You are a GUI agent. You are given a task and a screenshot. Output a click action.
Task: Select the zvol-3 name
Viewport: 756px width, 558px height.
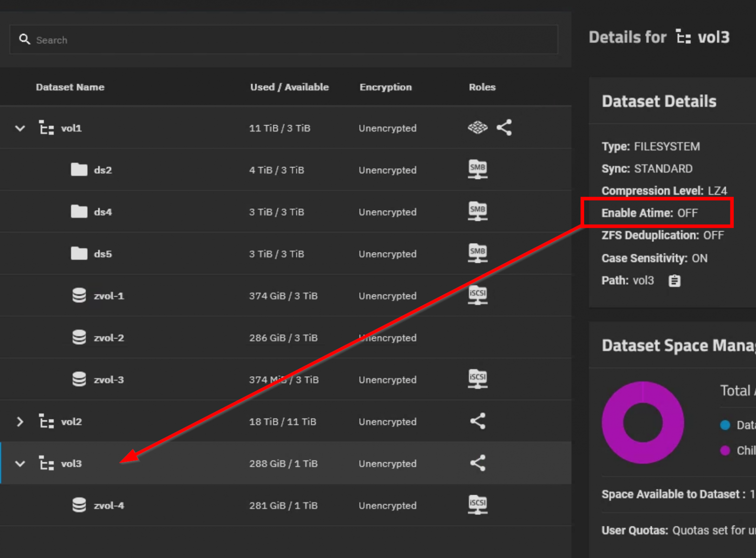109,379
